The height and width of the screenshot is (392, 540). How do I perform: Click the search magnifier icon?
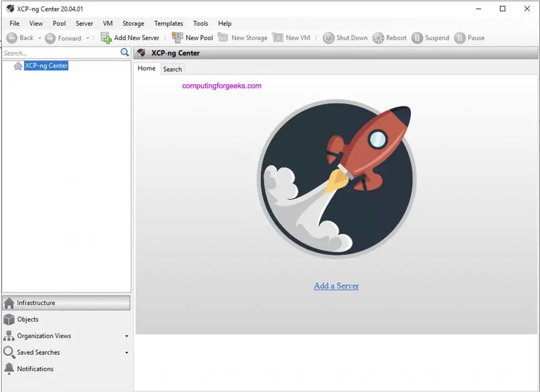tap(124, 52)
